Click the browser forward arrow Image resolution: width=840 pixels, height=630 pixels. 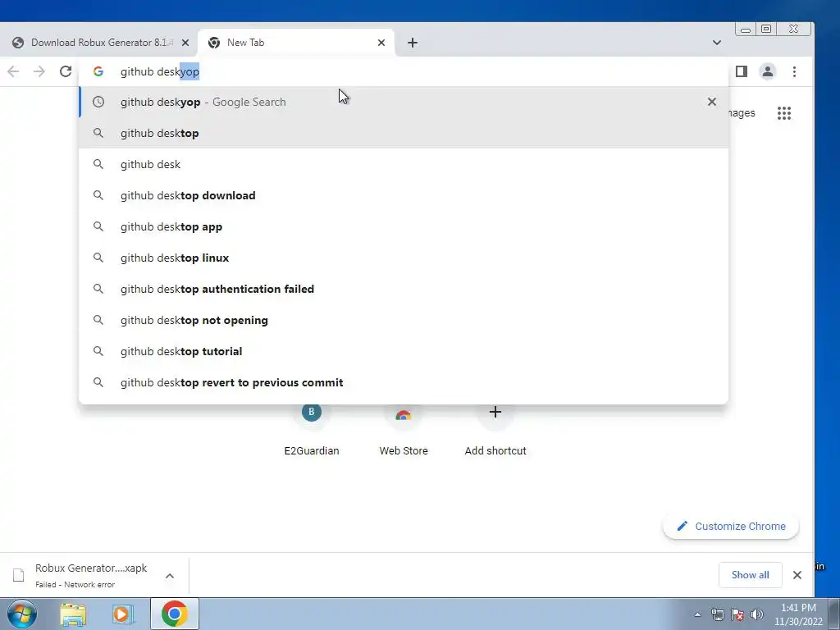point(39,71)
